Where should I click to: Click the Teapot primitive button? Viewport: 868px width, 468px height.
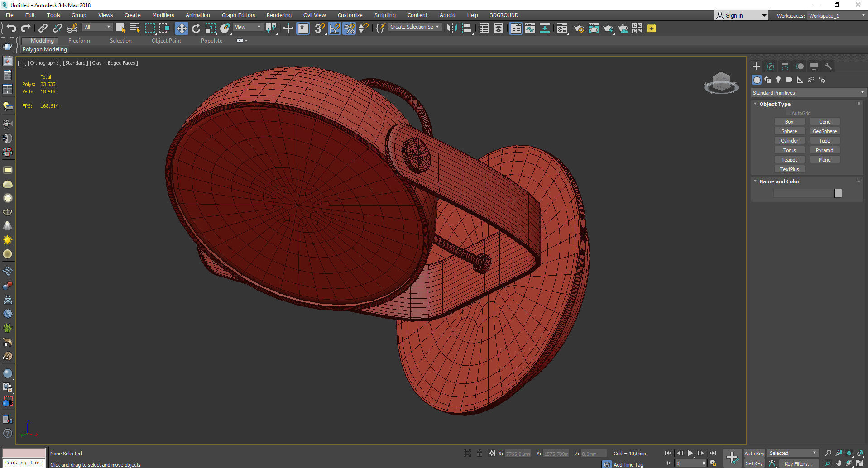tap(789, 160)
